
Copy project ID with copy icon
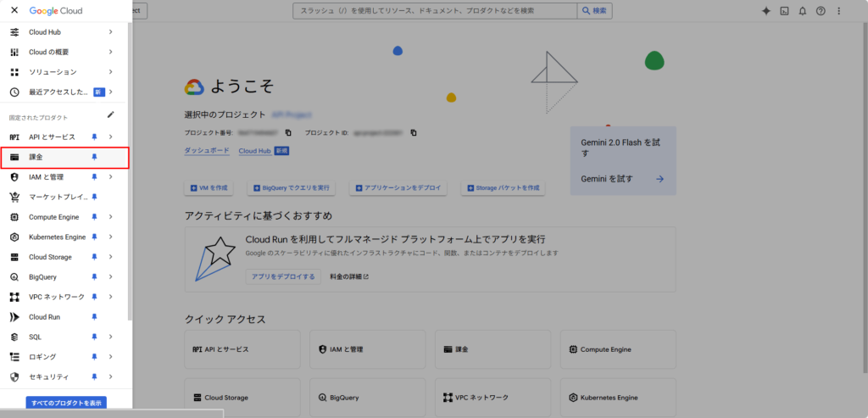click(x=414, y=133)
